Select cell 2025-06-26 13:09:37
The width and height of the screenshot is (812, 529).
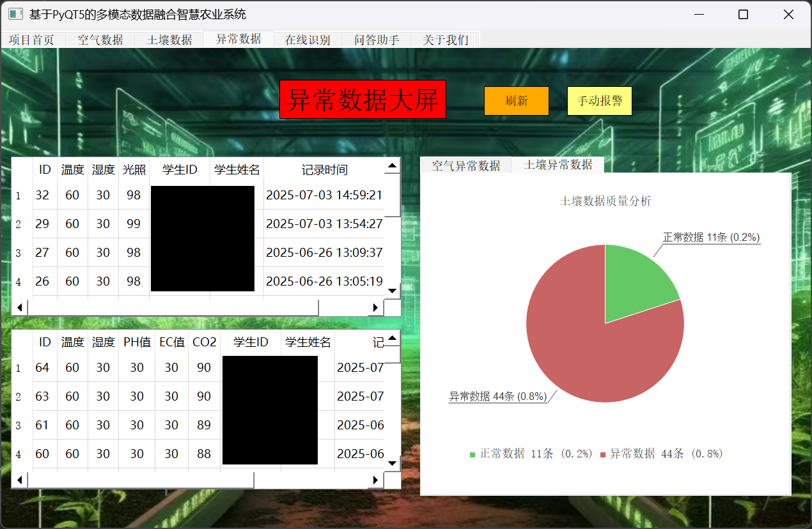(324, 252)
